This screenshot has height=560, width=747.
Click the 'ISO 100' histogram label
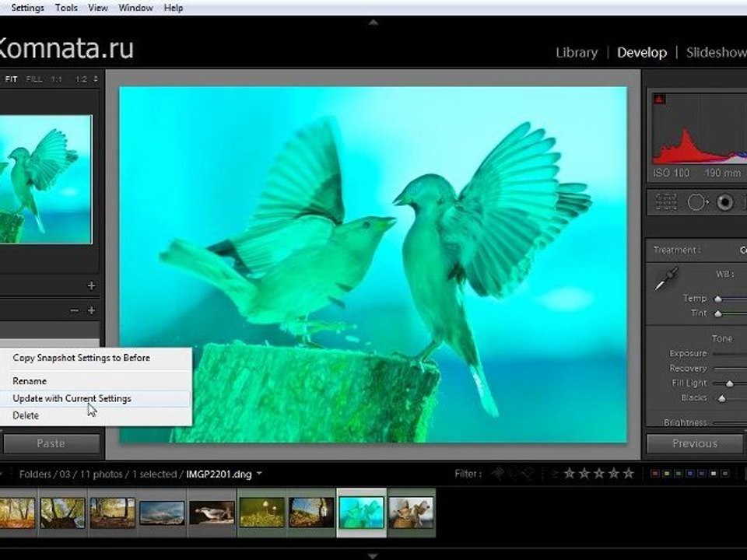click(672, 173)
